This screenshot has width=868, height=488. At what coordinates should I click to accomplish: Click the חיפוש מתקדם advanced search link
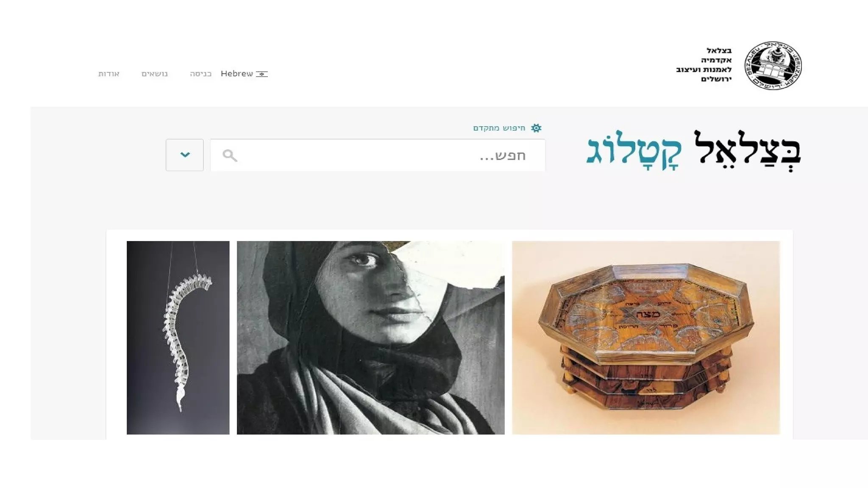499,128
